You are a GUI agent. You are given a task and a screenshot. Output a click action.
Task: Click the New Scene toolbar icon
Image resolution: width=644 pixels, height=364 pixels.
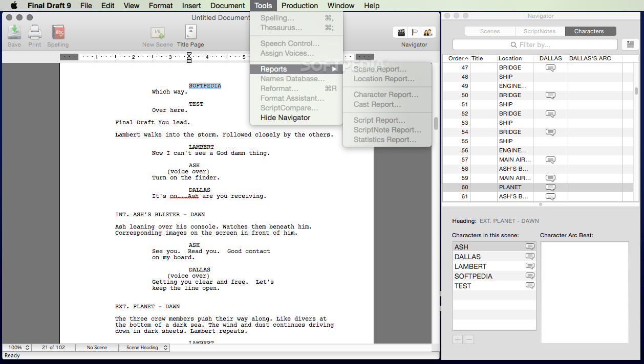pos(158,33)
